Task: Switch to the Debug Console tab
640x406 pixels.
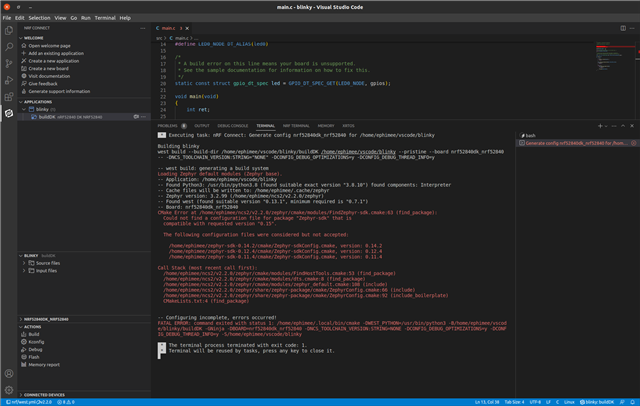Action: pyautogui.click(x=233, y=126)
